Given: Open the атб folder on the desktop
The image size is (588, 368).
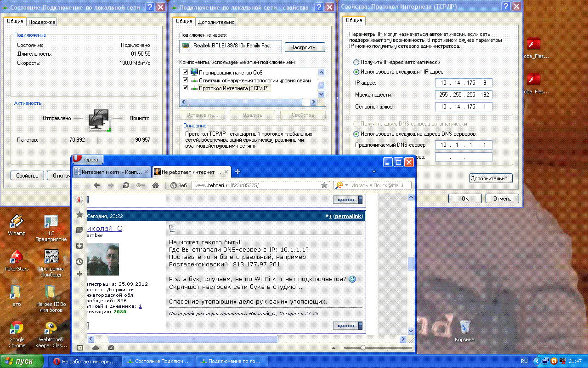Looking at the screenshot, I should pyautogui.click(x=17, y=296).
